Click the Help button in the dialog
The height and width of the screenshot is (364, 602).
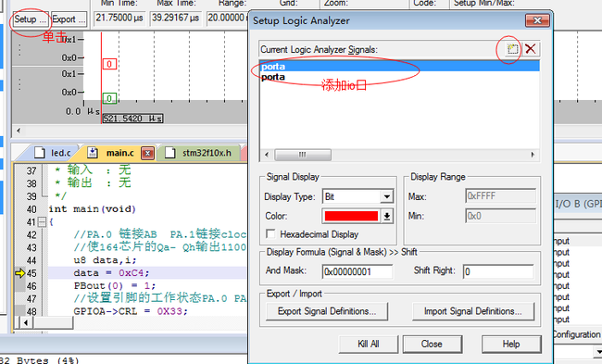[x=511, y=344]
